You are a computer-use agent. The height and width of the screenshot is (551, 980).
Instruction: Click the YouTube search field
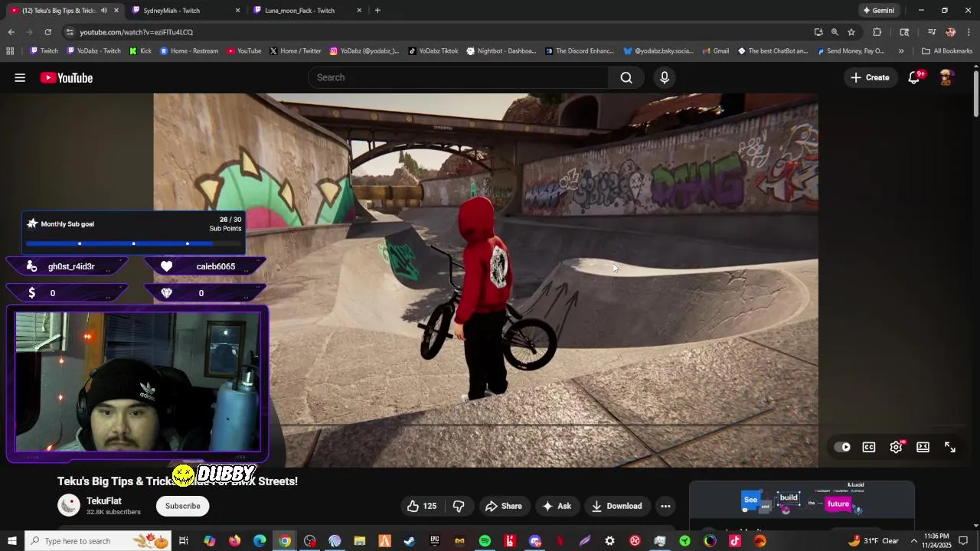point(459,77)
